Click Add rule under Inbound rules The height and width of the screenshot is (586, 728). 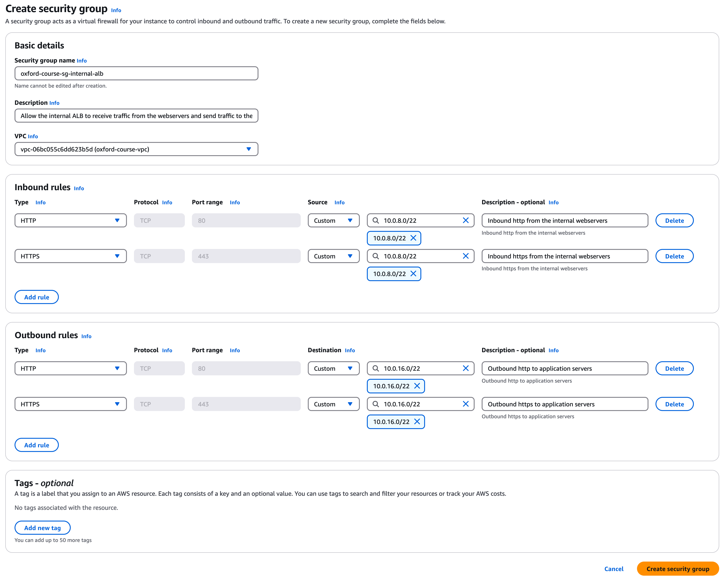point(37,297)
